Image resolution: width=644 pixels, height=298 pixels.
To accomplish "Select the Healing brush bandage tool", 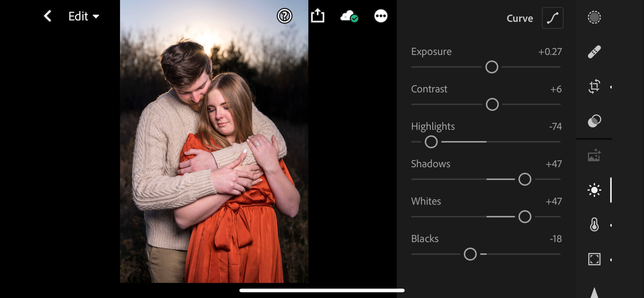I will pyautogui.click(x=594, y=52).
